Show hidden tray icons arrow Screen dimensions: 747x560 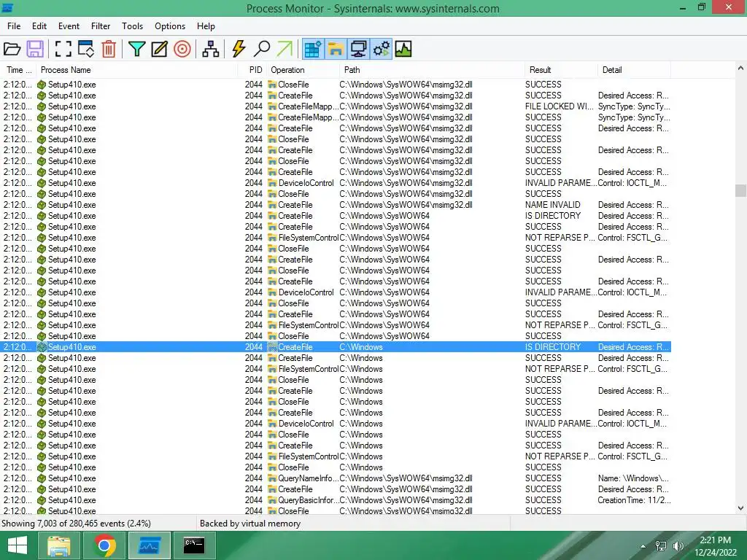(x=643, y=546)
